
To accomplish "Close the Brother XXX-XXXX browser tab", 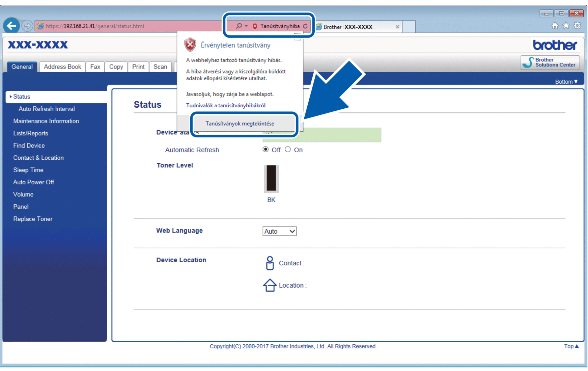I will pos(397,27).
